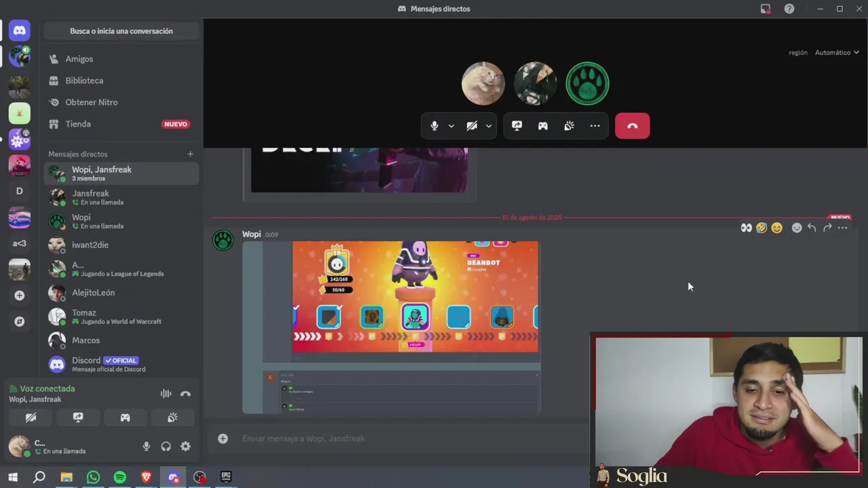The image size is (868, 488).
Task: Open Windows Start menu
Action: (x=13, y=477)
